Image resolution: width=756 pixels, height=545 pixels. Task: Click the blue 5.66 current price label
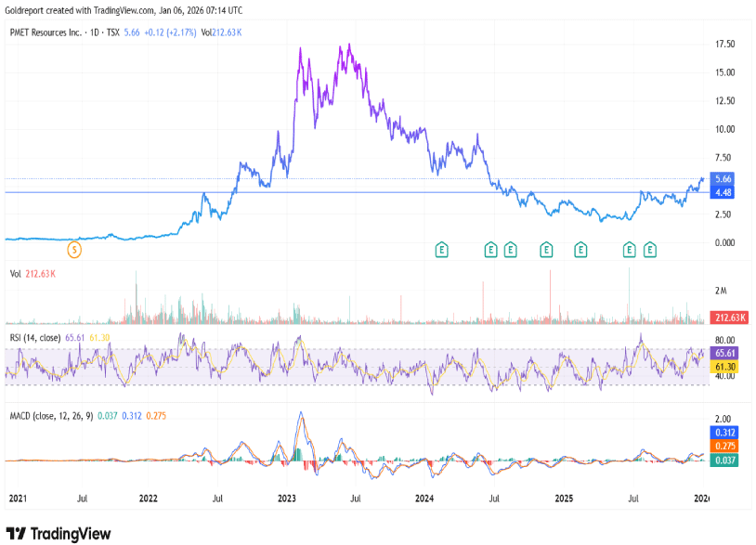(x=723, y=178)
